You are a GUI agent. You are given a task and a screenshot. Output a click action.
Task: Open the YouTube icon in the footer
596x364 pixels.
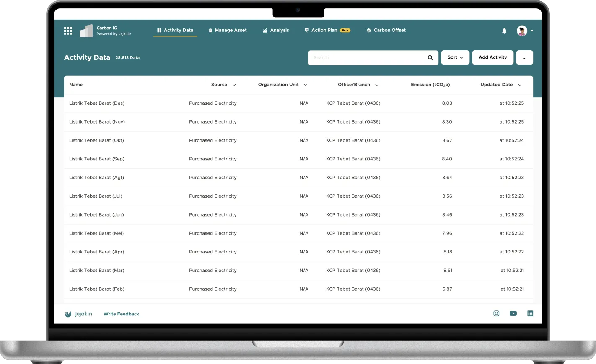click(x=513, y=313)
